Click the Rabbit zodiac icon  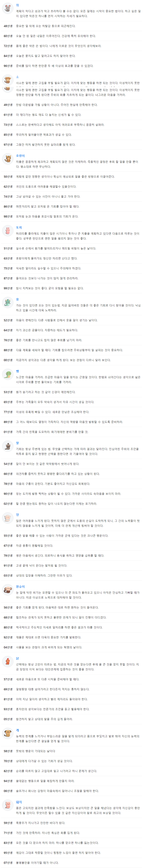[7, 230]
